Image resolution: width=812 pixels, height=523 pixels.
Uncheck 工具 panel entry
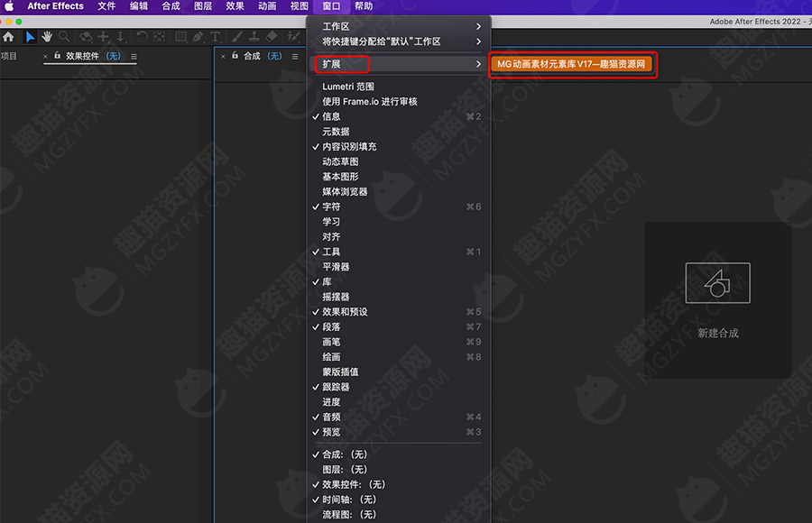pos(398,252)
